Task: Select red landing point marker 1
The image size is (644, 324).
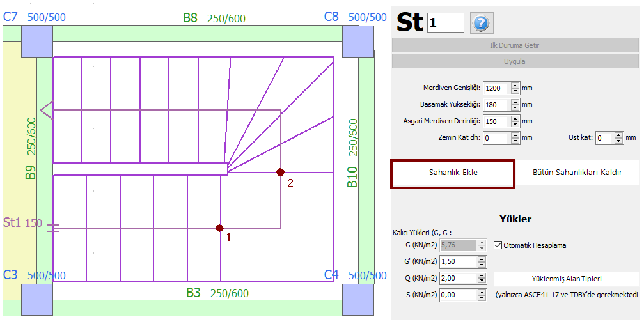Action: tap(219, 228)
